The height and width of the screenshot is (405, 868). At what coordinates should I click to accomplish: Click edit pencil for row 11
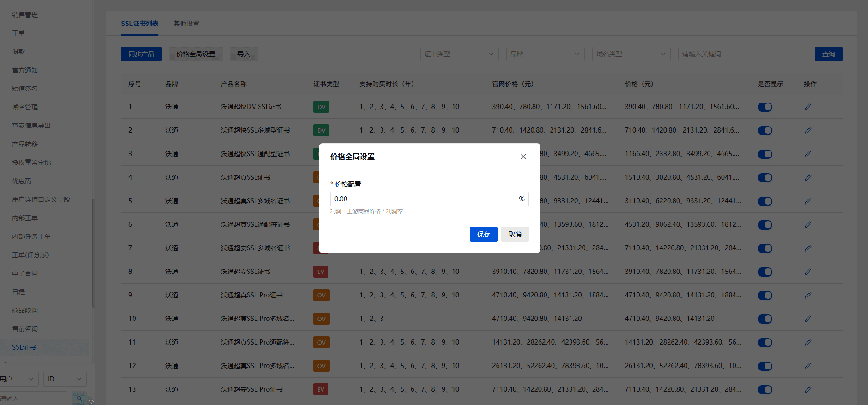808,343
